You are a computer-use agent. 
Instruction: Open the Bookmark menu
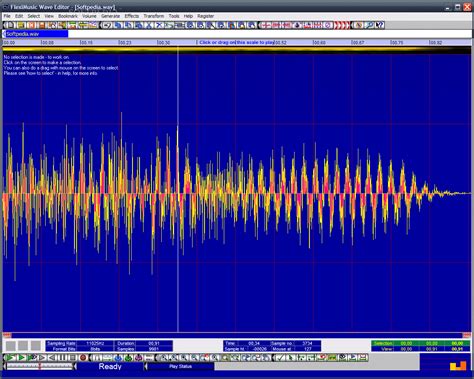coord(68,16)
